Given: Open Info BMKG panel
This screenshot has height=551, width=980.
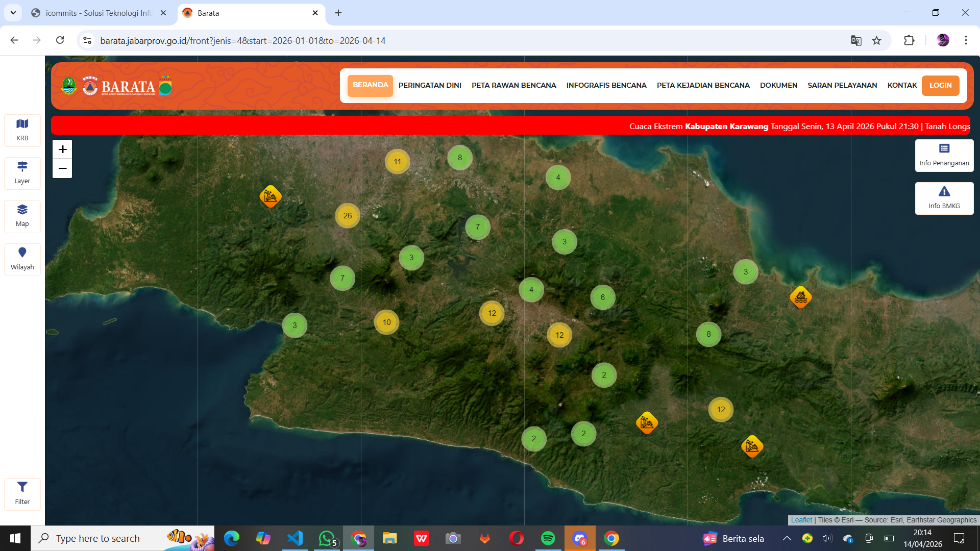Looking at the screenshot, I should (x=944, y=198).
